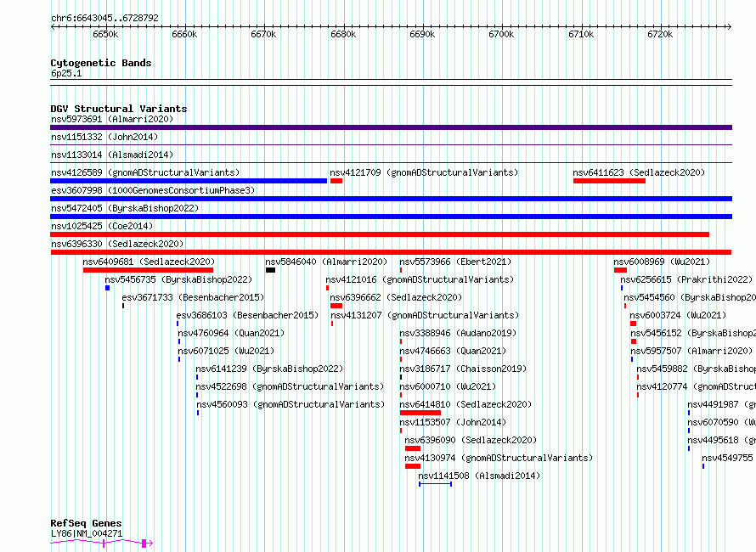
Task: Open nsv6409681 (Sedlazeck2020) variant
Action: pyautogui.click(x=149, y=262)
